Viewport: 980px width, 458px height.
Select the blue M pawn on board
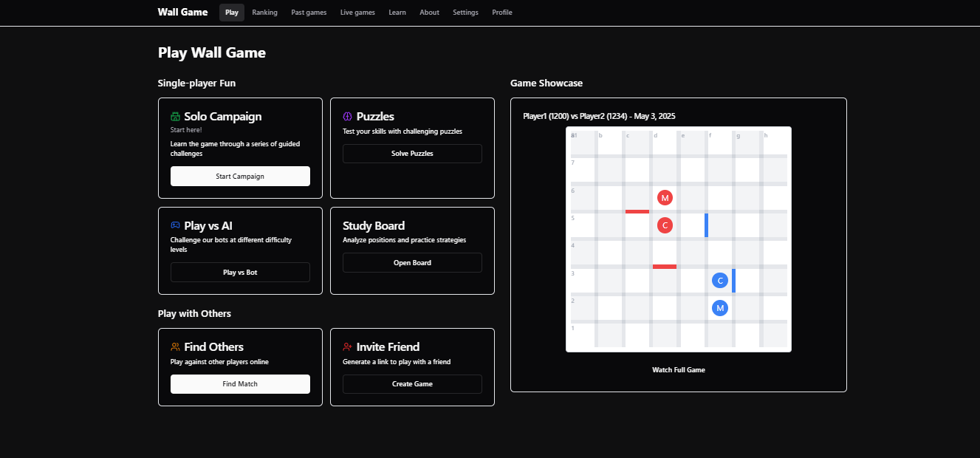click(720, 308)
